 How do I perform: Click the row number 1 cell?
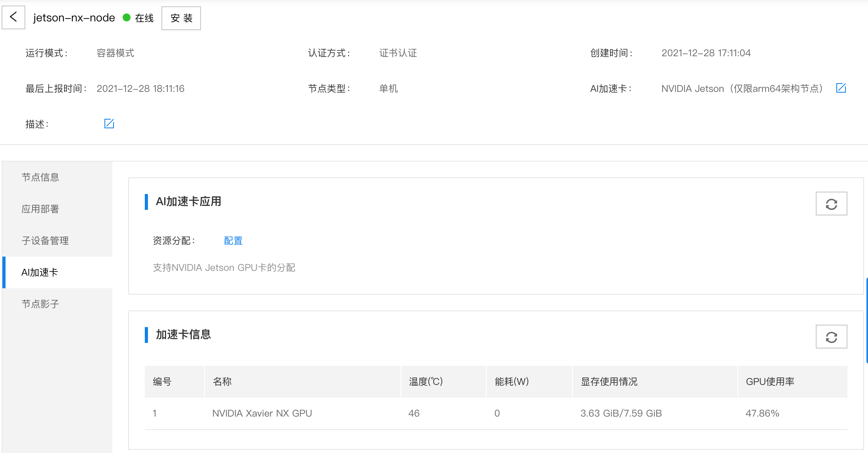(x=155, y=413)
